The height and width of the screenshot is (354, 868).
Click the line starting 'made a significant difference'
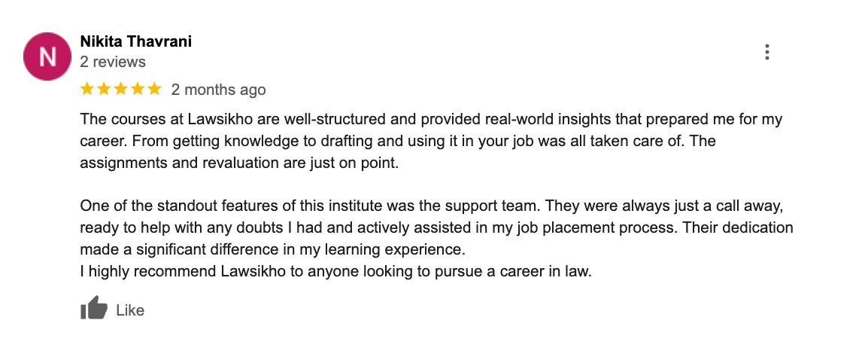[272, 250]
